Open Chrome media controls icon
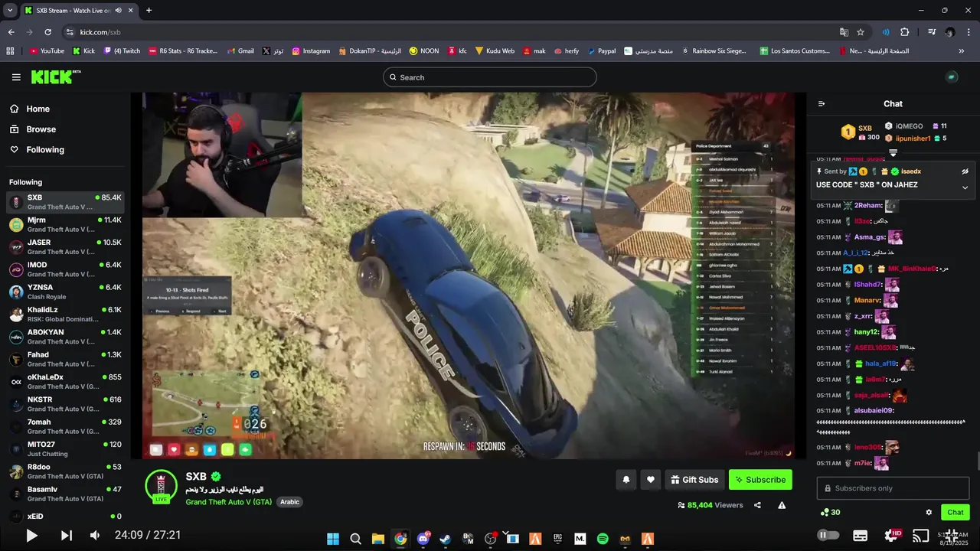This screenshot has width=980, height=551. [x=932, y=32]
